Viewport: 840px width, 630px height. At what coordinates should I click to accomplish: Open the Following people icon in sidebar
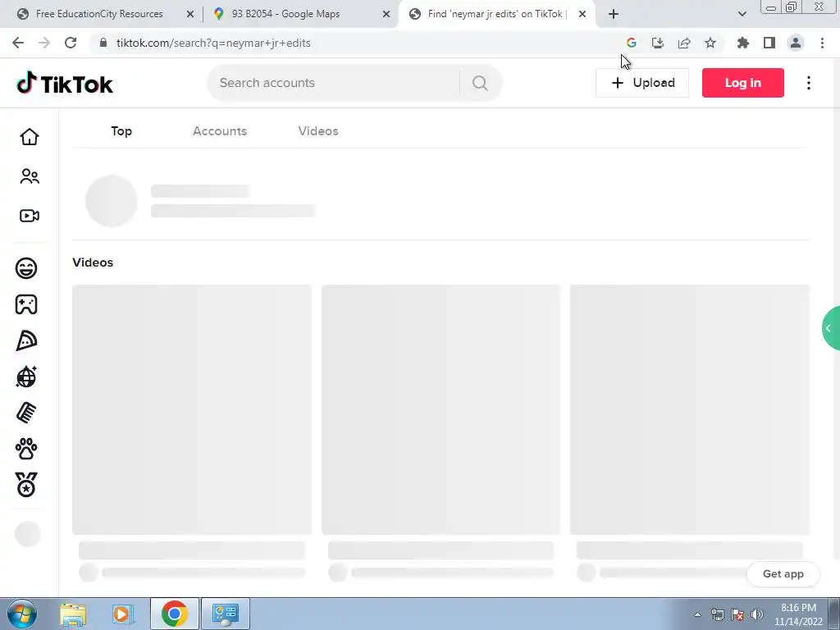point(30,176)
